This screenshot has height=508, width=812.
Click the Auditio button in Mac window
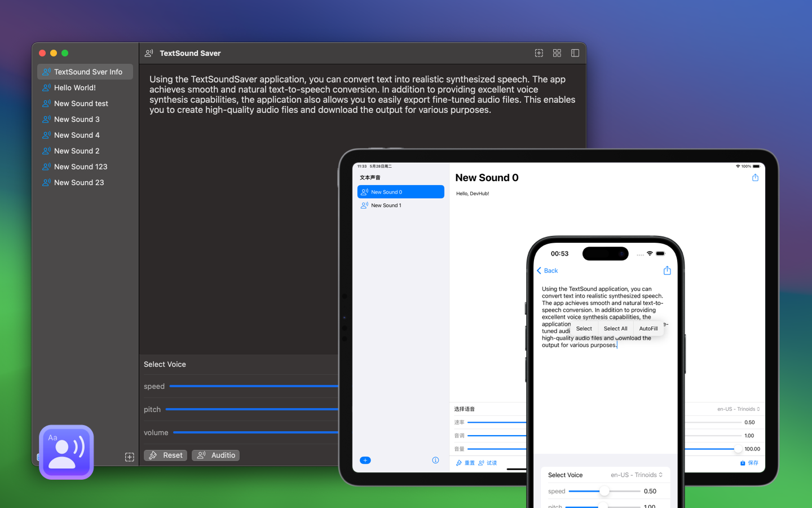pyautogui.click(x=215, y=456)
